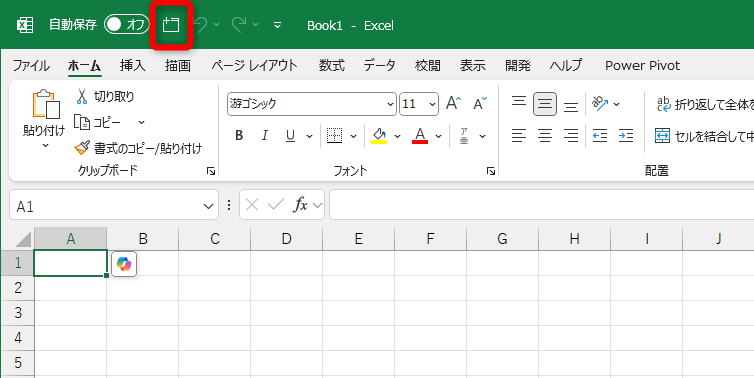Image resolution: width=754 pixels, height=378 pixels.
Task: Open the ファイル tab
Action: click(x=31, y=65)
